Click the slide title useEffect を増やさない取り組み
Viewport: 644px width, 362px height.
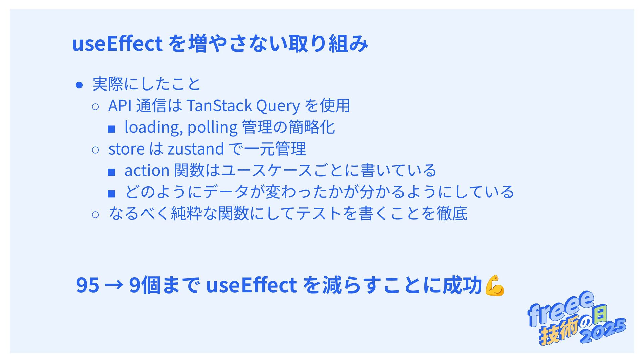tap(220, 43)
